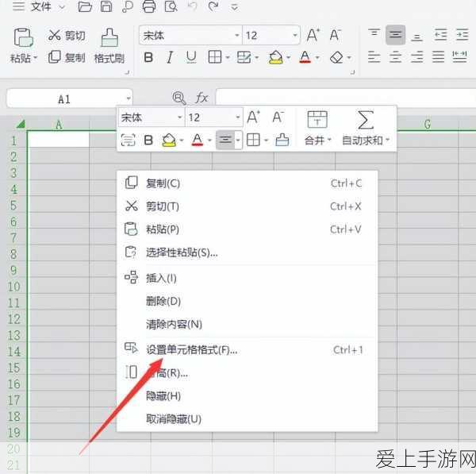Image resolution: width=476 pixels, height=474 pixels.
Task: Click the zoom magnifier beside fx
Action: [x=179, y=98]
